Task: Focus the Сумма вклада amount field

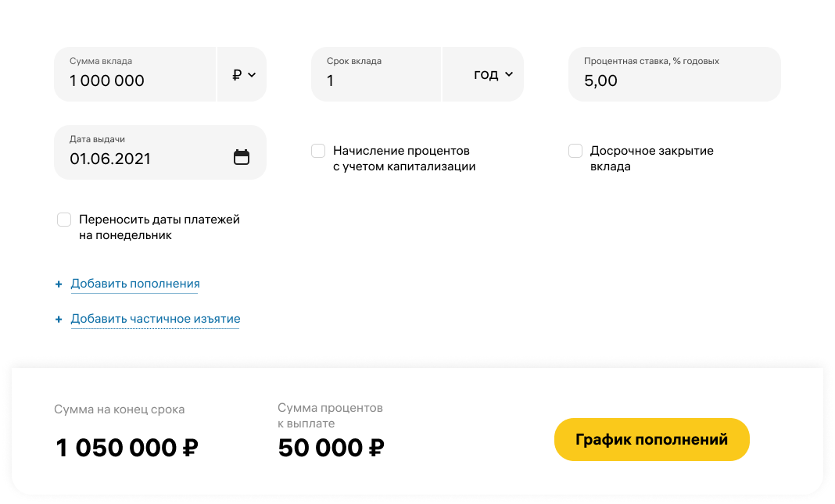Action: 133,80
